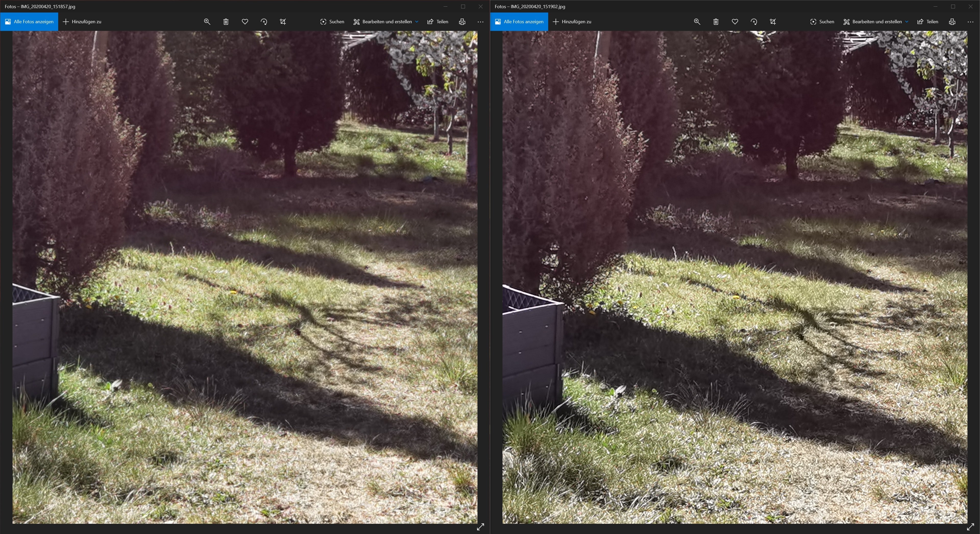Open crop tool in right window
The width and height of the screenshot is (980, 534).
coord(773,22)
